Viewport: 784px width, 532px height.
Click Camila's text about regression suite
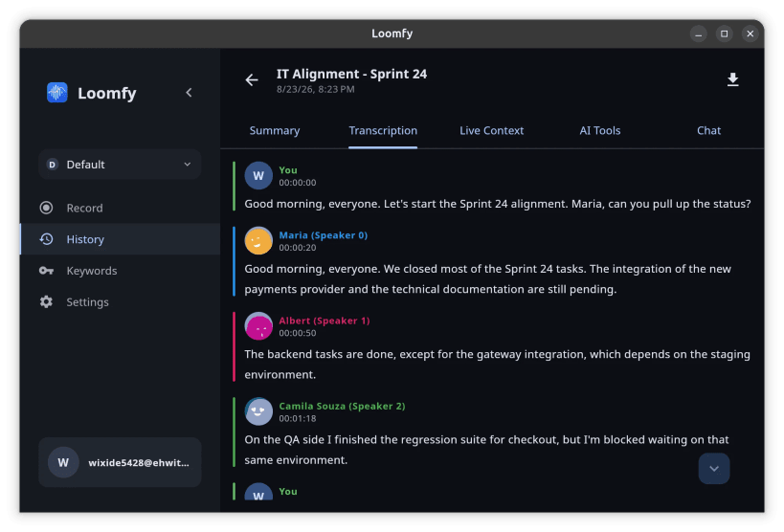point(486,450)
